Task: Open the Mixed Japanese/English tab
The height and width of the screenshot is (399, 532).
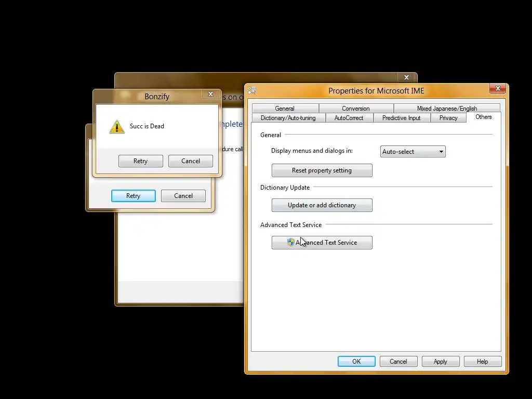Action: [447, 108]
